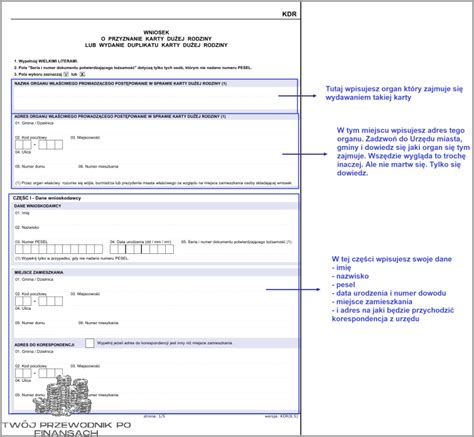Screen dimensions: 474x437
Task: Click the annotation about the organ issuing the card
Action: [x=394, y=93]
